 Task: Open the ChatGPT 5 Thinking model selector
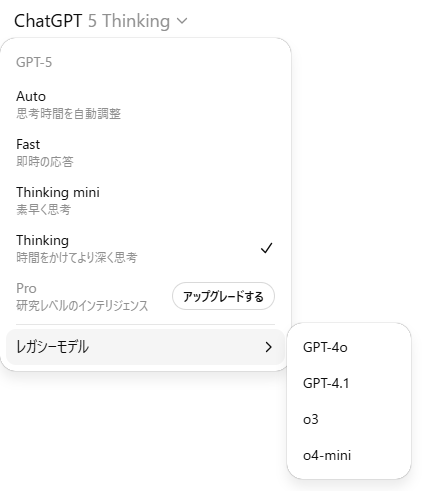[101, 21]
